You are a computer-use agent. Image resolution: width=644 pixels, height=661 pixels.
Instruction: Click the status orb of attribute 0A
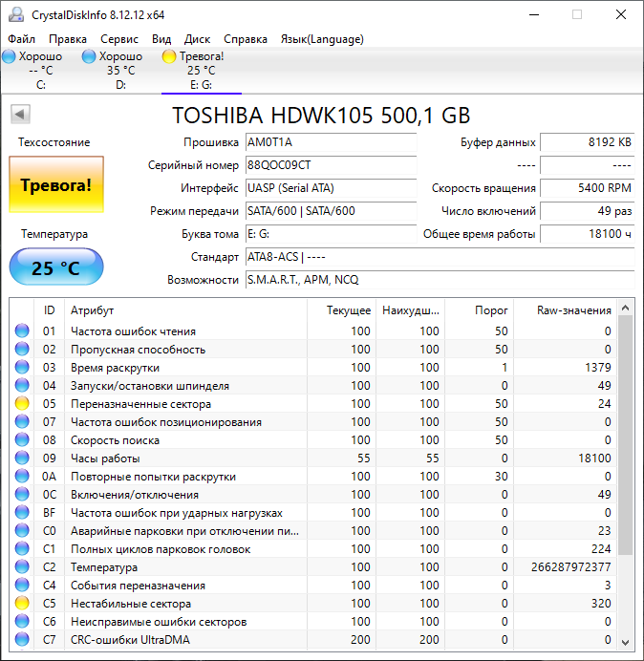(x=22, y=476)
